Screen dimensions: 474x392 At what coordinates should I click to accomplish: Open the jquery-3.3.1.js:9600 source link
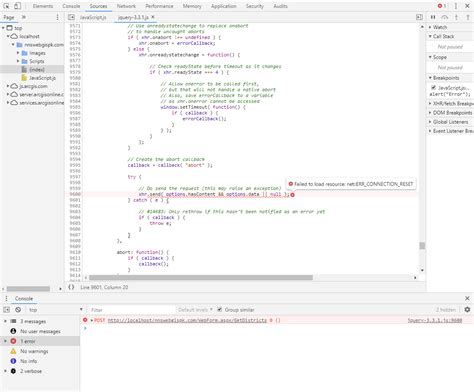click(435, 320)
